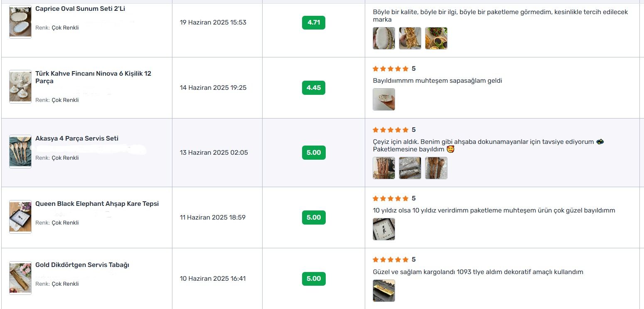Viewport: 644px width, 309px height.
Task: Open the 'Gold Dikdörtgen Servis Tabağı' title link
Action: (x=82, y=265)
